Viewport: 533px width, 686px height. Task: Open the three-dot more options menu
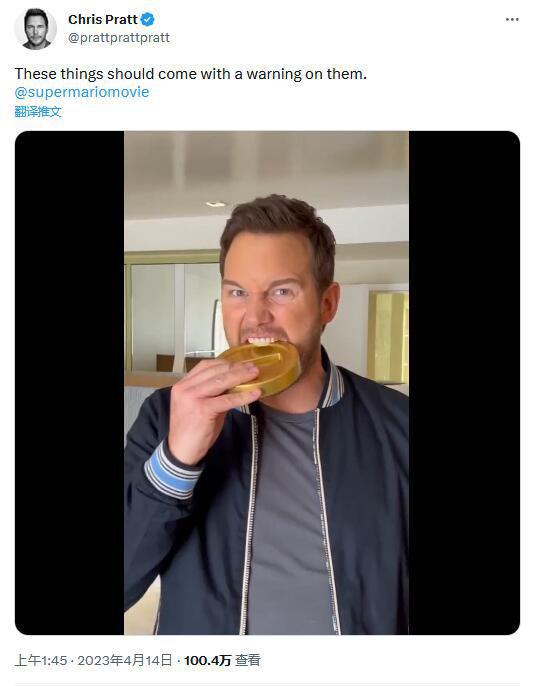[x=512, y=20]
